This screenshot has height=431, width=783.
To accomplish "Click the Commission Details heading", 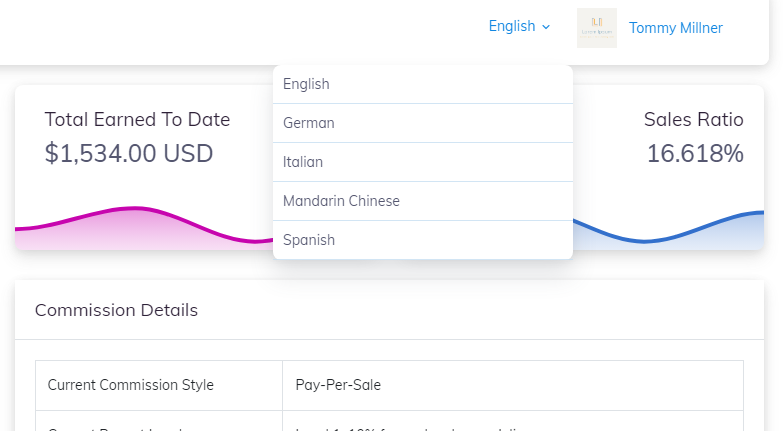I will tap(116, 310).
